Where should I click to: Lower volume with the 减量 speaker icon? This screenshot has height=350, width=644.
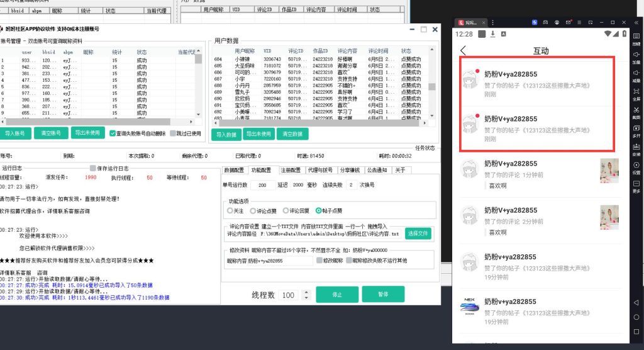(x=636, y=75)
